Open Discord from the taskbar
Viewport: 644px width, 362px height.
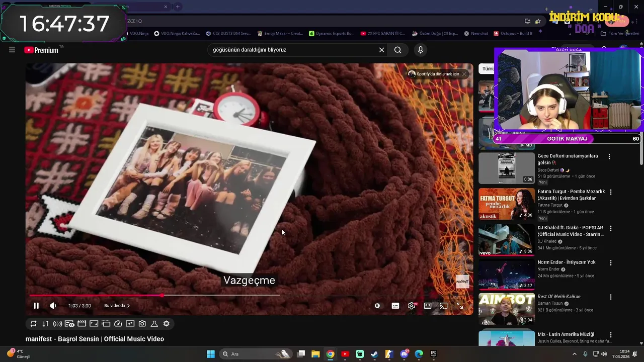point(404,354)
